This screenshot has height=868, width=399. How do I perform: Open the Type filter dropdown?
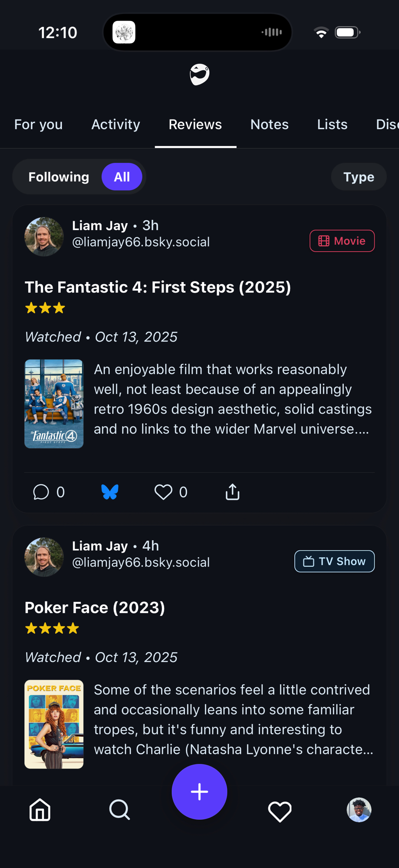point(359,177)
